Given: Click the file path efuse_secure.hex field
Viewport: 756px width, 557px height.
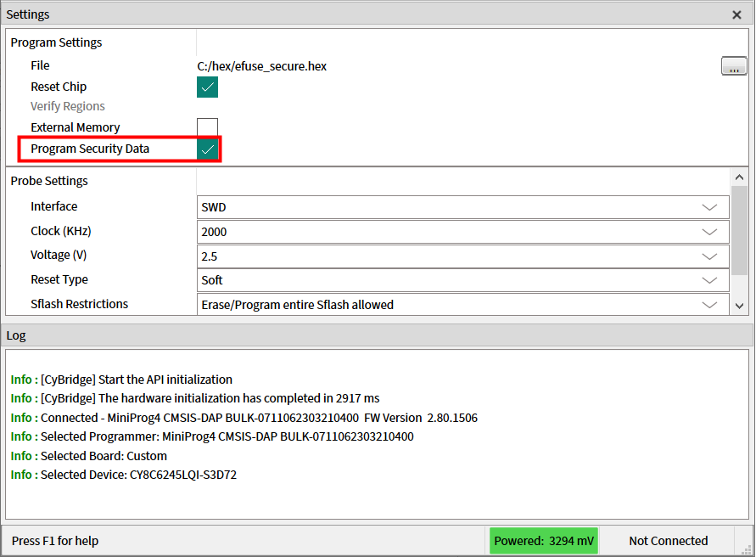Looking at the screenshot, I should (x=263, y=66).
